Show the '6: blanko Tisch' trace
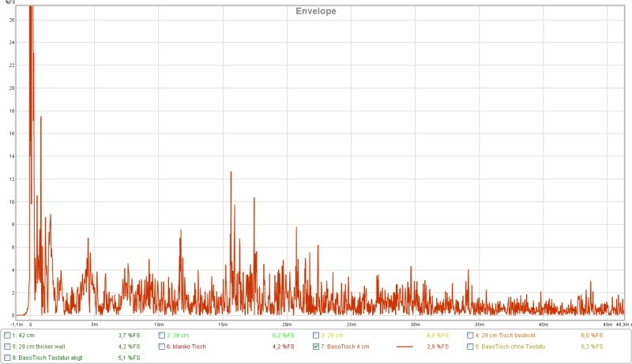The image size is (632, 364). click(x=162, y=347)
